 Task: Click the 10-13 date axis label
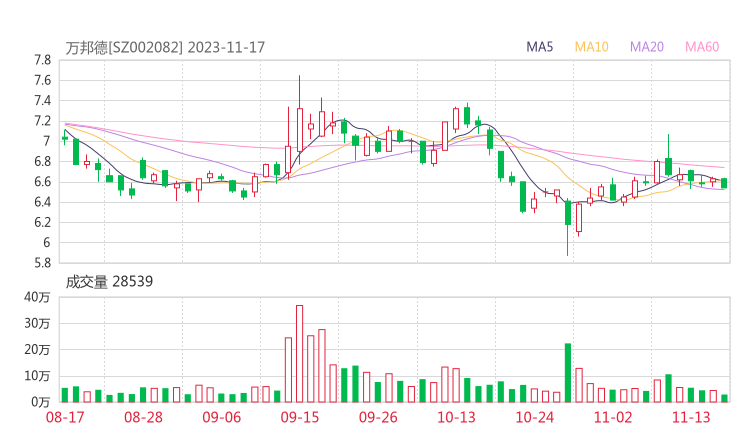[456, 417]
